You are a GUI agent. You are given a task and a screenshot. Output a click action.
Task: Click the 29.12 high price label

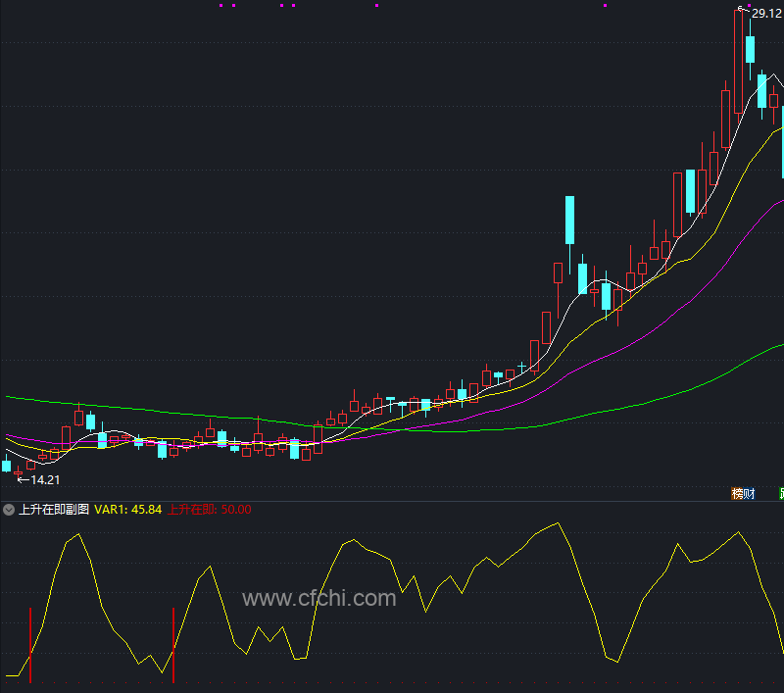coord(766,14)
